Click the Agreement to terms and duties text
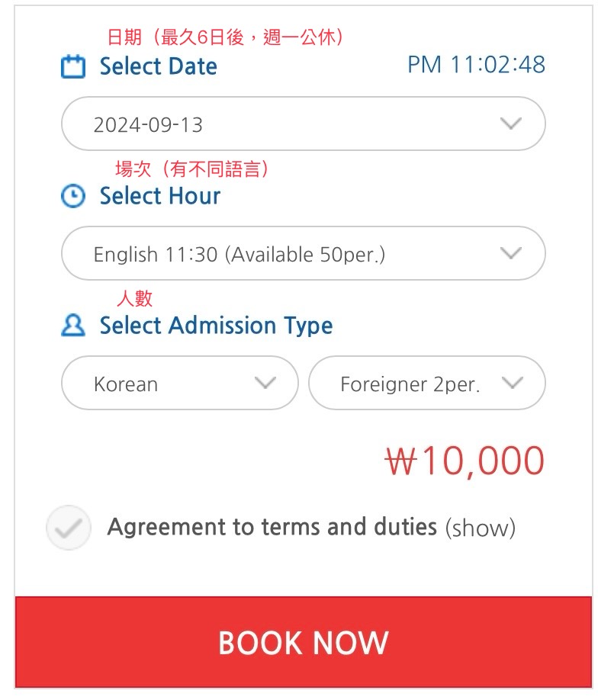The width and height of the screenshot is (598, 700). pyautogui.click(x=272, y=527)
